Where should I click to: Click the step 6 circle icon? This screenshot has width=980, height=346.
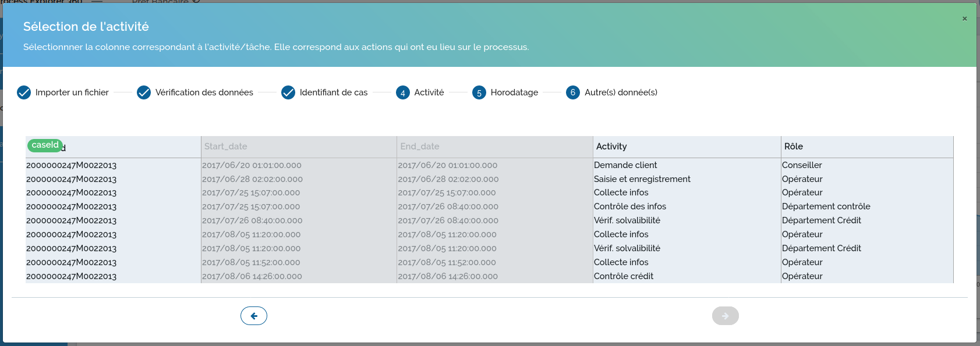(573, 92)
